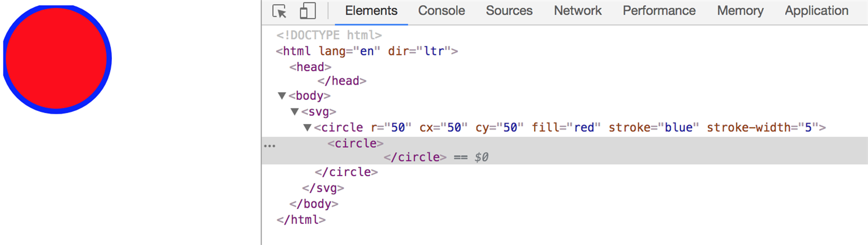Screen dimensions: 868x245
Task: Switch to the Network tab
Action: click(577, 11)
